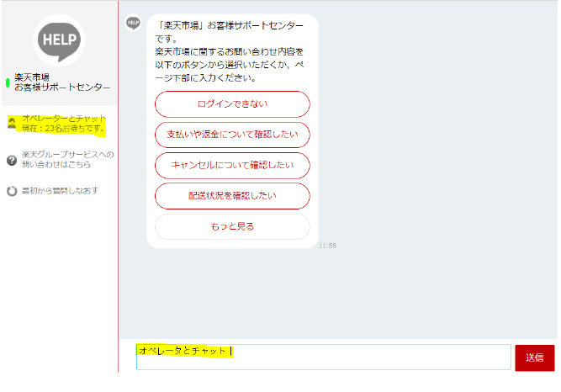Choose キャンセルについて確認したい option
The width and height of the screenshot is (561, 392).
coord(232,166)
